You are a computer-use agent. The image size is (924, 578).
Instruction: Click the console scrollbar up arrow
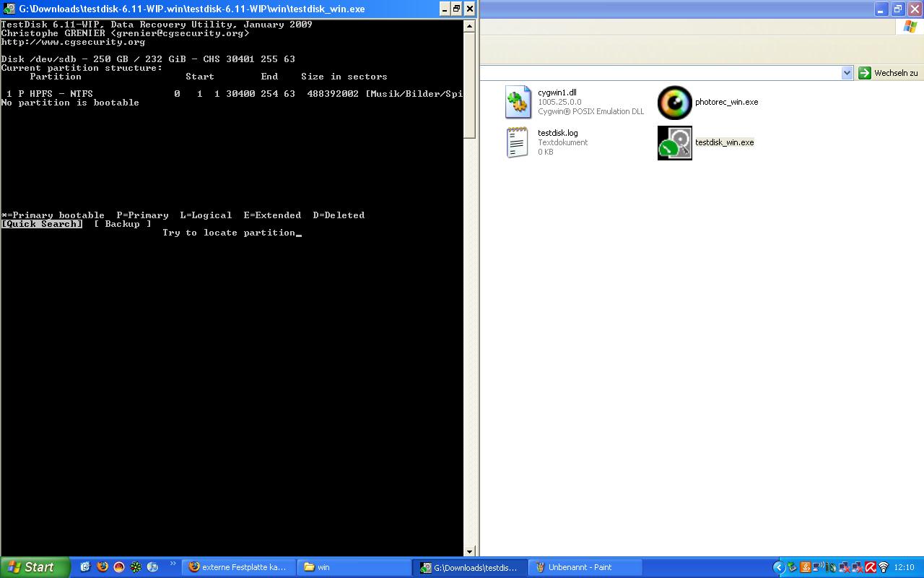click(469, 26)
